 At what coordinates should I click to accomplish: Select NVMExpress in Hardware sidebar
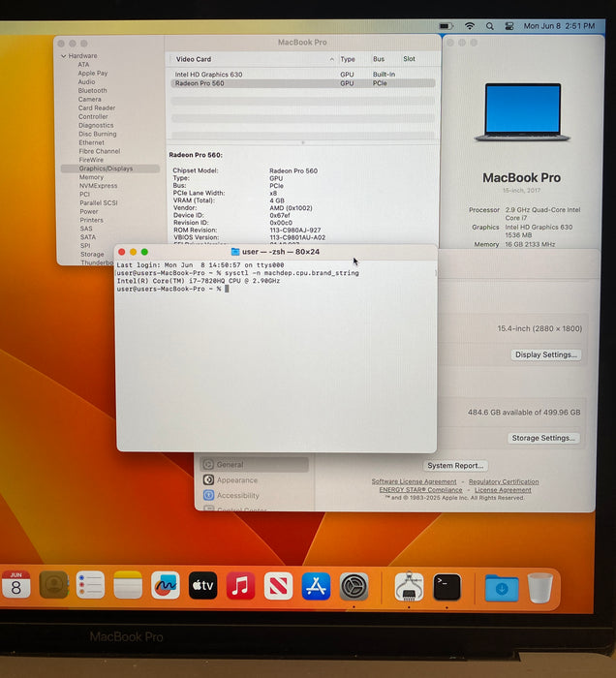tap(98, 186)
